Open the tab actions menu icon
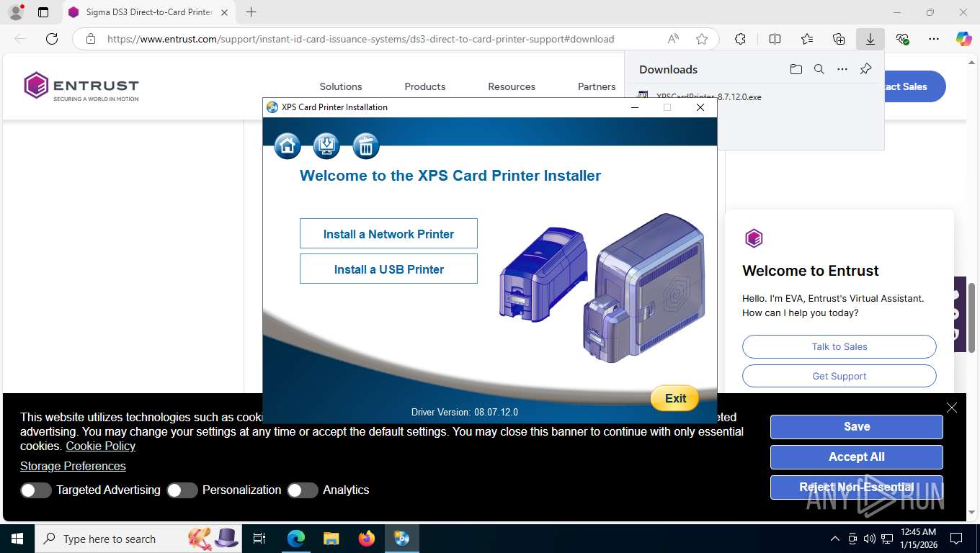 pos(43,12)
